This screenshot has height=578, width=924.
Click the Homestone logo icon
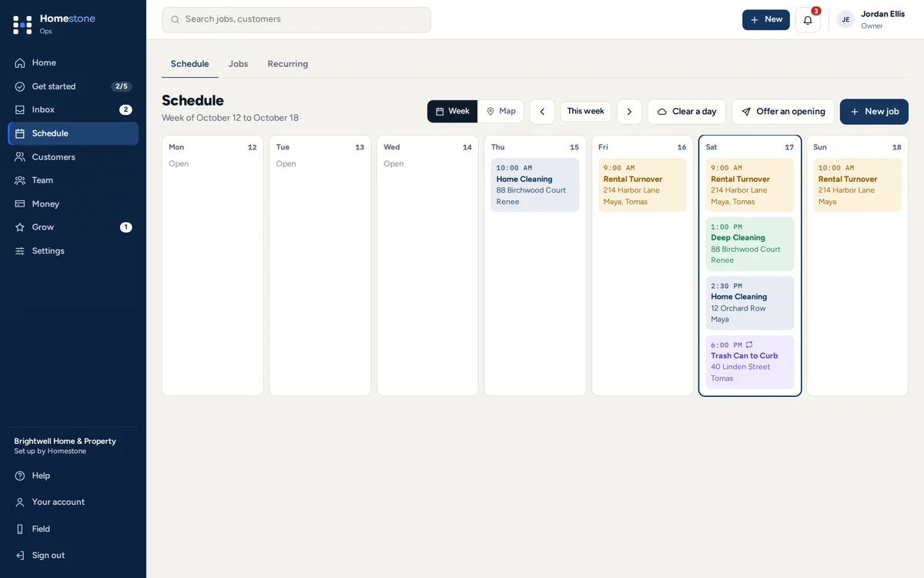click(22, 25)
